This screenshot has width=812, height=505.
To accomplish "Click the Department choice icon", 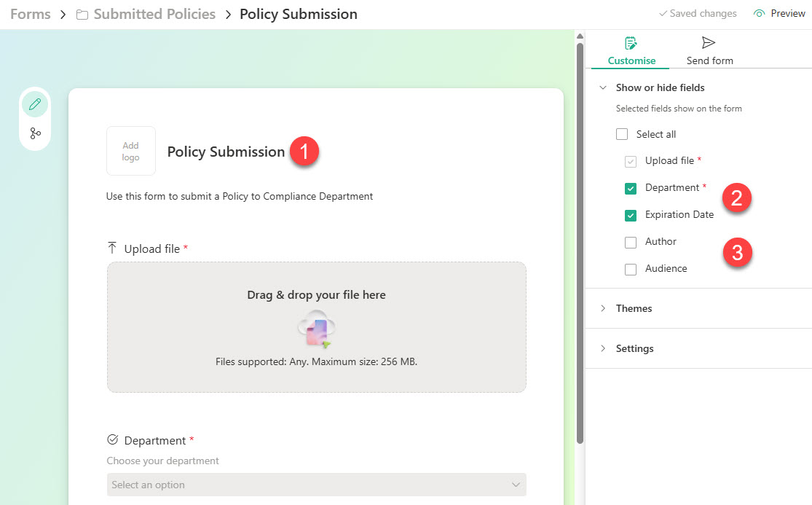I will click(113, 439).
